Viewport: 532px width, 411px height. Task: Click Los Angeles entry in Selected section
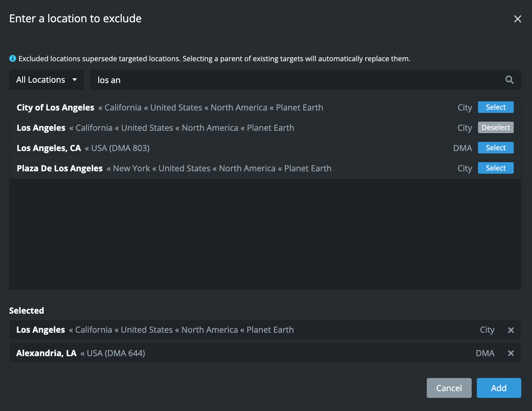(265, 330)
